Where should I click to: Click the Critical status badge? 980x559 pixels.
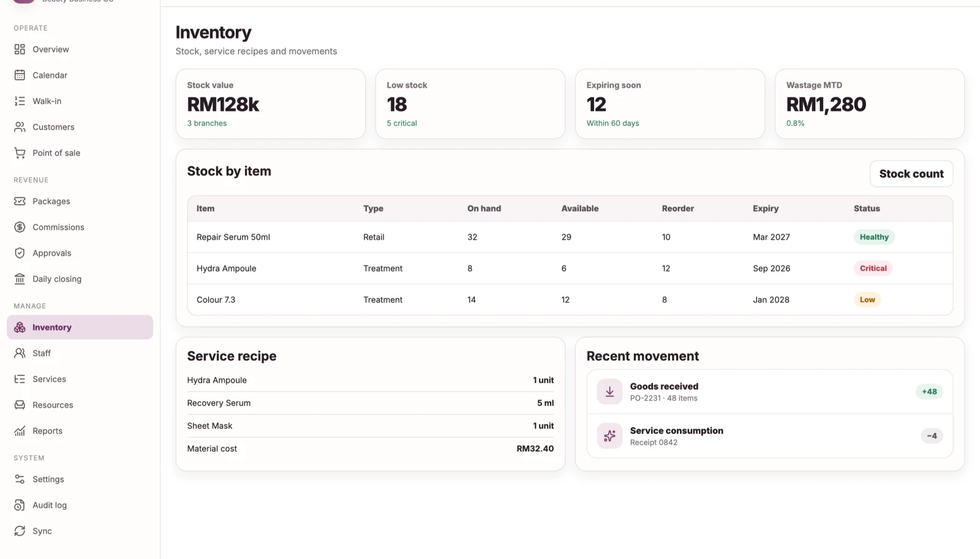pos(873,268)
